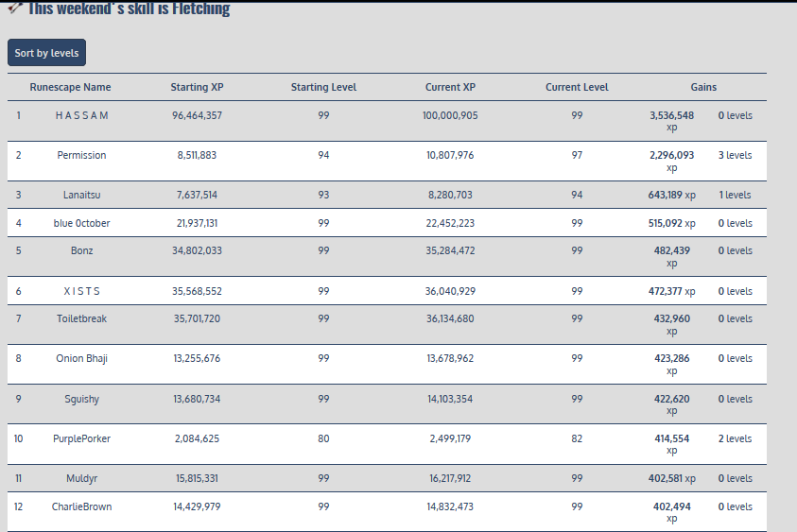
Task: Select Onion Bhaji in the table
Action: coord(81,358)
